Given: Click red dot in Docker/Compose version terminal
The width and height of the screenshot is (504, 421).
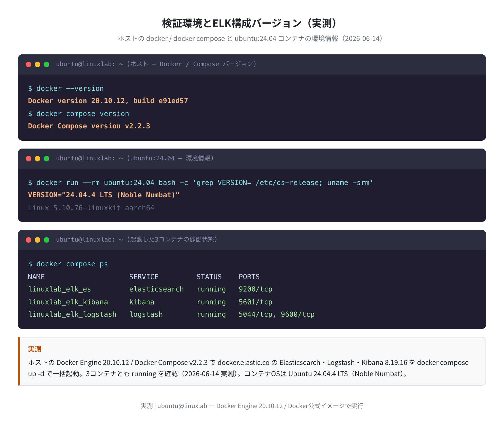Looking at the screenshot, I should click(29, 64).
